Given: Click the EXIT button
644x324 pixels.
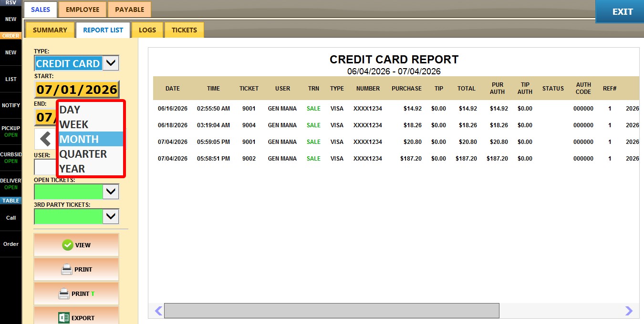Looking at the screenshot, I should click(x=620, y=11).
